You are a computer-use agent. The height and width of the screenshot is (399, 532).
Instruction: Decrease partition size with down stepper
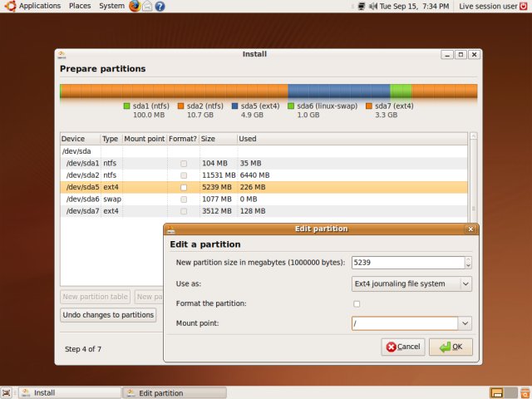point(468,266)
